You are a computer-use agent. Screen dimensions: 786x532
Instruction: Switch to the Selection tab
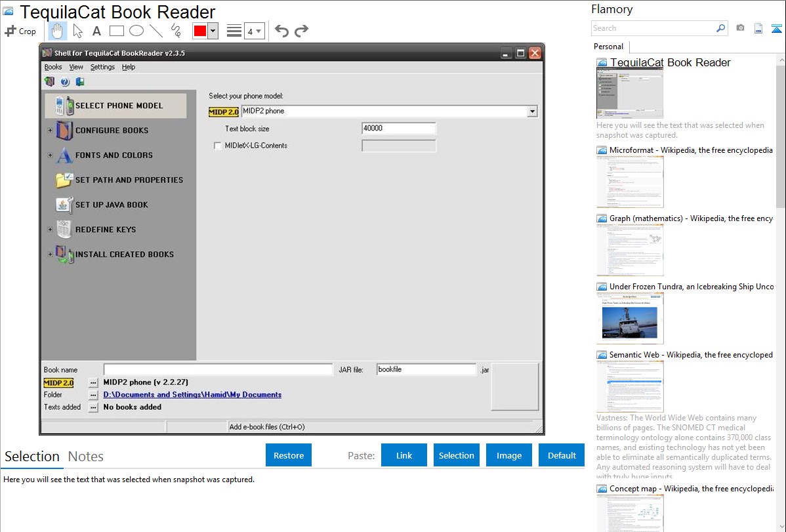[x=32, y=457]
